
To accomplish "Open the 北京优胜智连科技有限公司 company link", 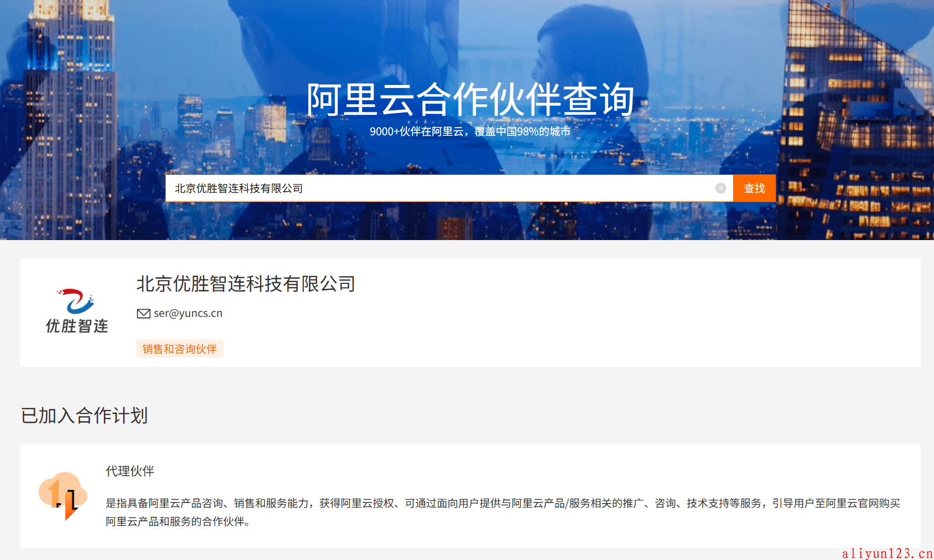I will tap(246, 284).
